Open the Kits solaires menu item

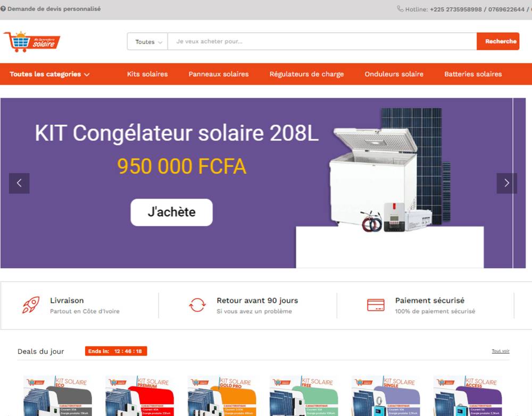pos(147,74)
